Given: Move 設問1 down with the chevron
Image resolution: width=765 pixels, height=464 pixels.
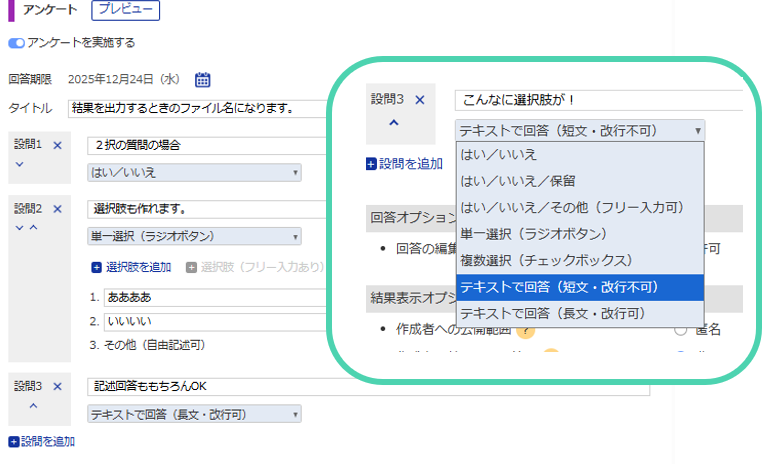Looking at the screenshot, I should click(19, 164).
